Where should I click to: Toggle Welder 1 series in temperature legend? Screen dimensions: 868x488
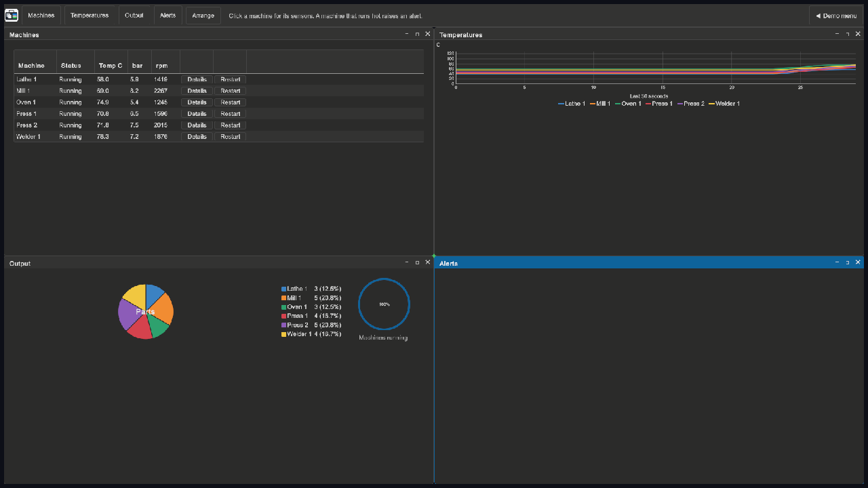click(724, 104)
